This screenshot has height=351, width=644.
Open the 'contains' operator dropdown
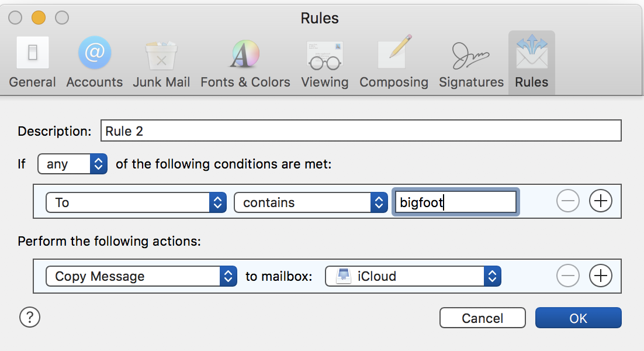pyautogui.click(x=311, y=202)
